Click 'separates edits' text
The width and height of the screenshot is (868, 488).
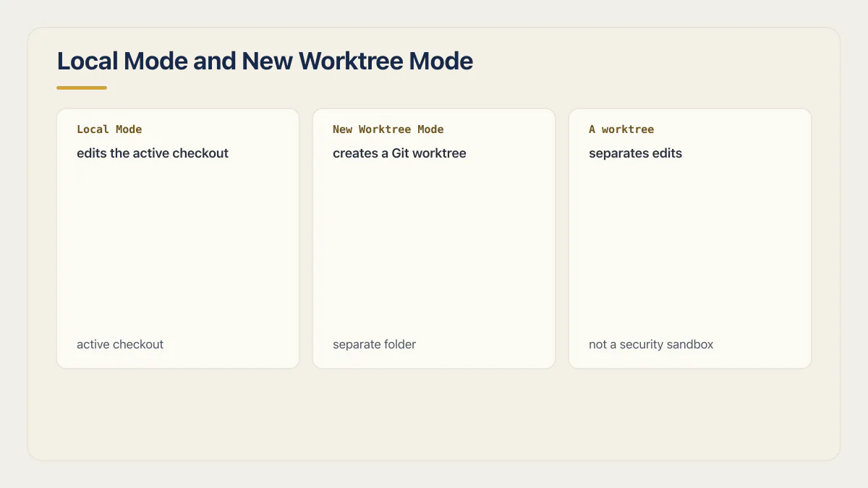[x=635, y=153]
